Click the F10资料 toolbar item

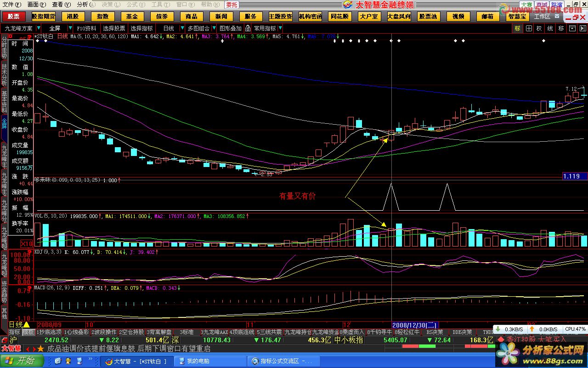click(x=87, y=28)
